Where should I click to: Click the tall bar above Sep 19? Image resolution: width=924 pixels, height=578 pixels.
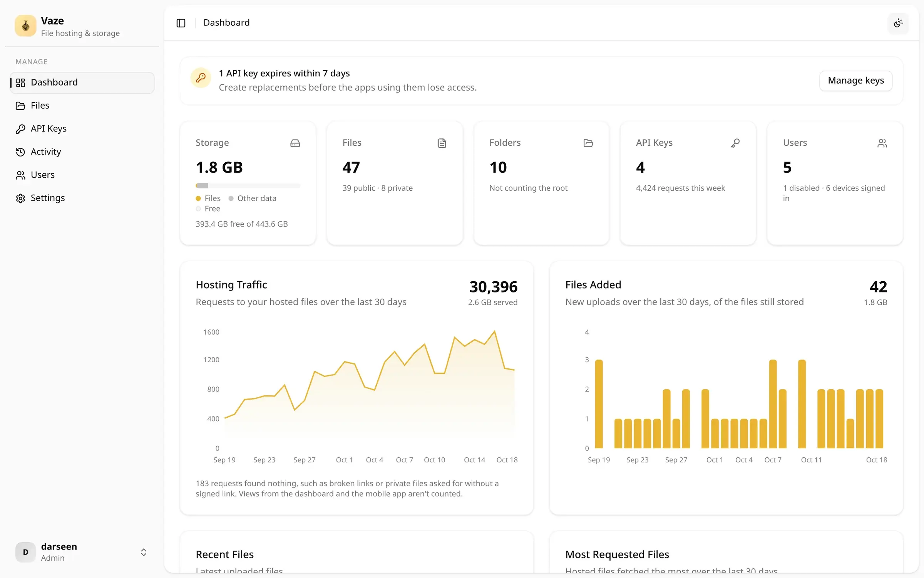599,404
